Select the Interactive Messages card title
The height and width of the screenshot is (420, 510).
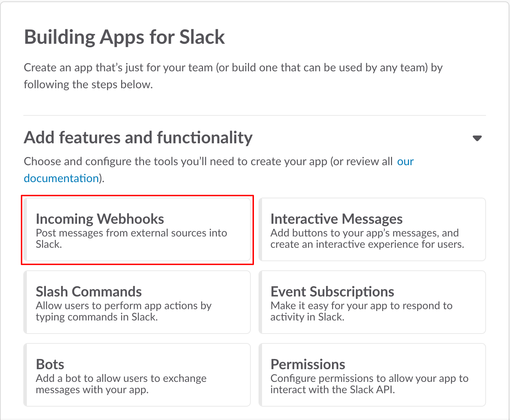(336, 219)
